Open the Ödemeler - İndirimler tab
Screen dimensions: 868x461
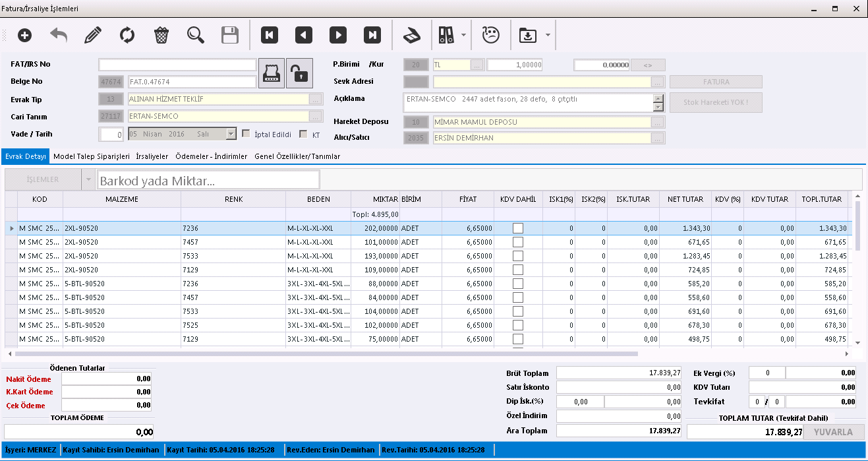point(212,156)
